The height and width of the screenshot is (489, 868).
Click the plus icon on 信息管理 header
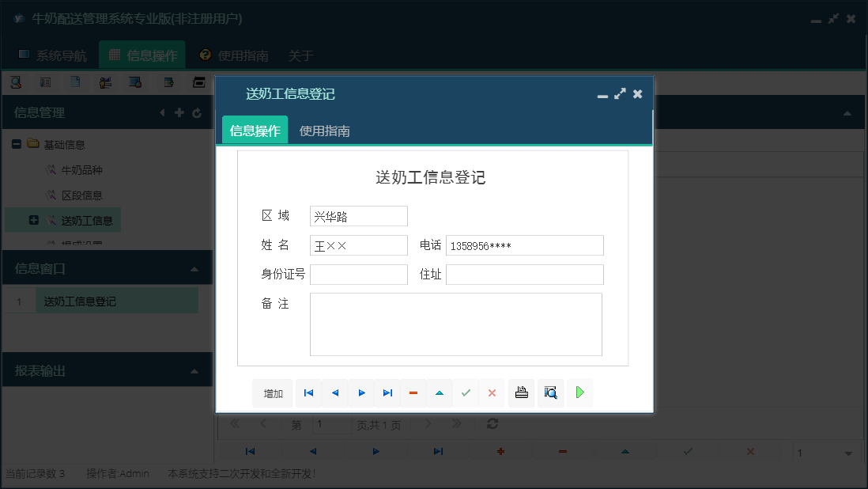[x=179, y=112]
